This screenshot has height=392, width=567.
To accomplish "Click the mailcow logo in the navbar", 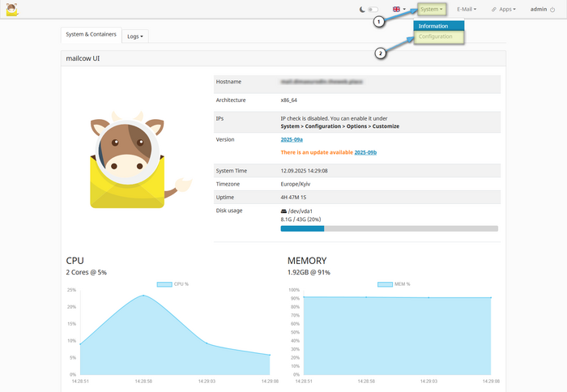I will pyautogui.click(x=12, y=10).
